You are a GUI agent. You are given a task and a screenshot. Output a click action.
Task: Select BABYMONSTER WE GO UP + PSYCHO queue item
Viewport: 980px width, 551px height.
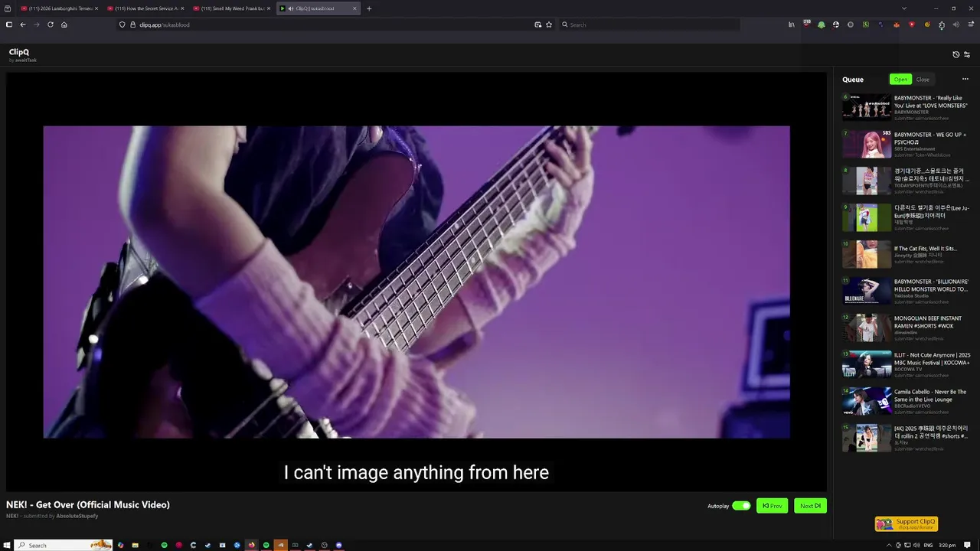pos(906,144)
